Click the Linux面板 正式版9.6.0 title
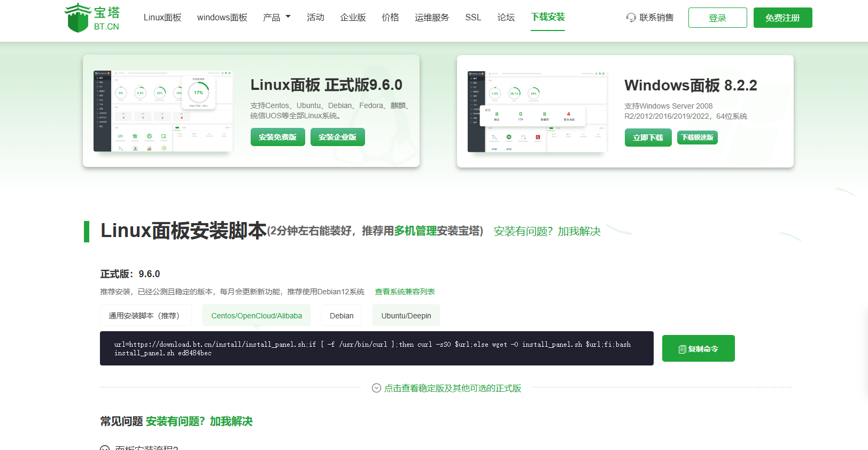The image size is (868, 450). pyautogui.click(x=326, y=85)
